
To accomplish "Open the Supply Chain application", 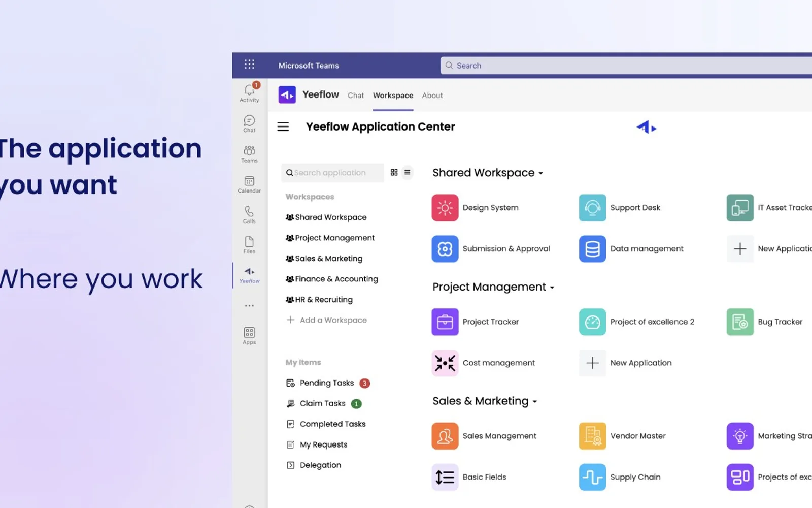I will [x=620, y=478].
